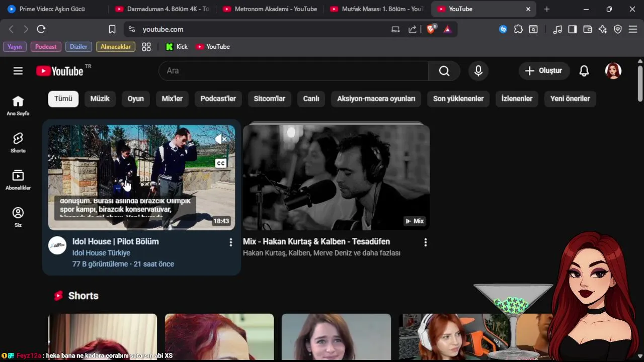This screenshot has width=644, height=362.
Task: Open the Diziler bookmark folder
Action: [x=78, y=47]
